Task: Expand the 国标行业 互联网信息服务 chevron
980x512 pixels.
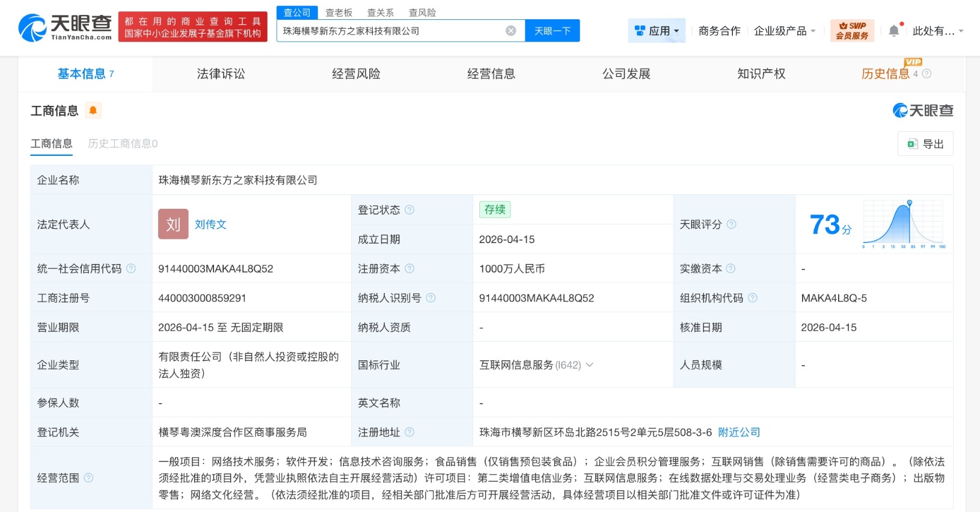Action: [x=590, y=365]
